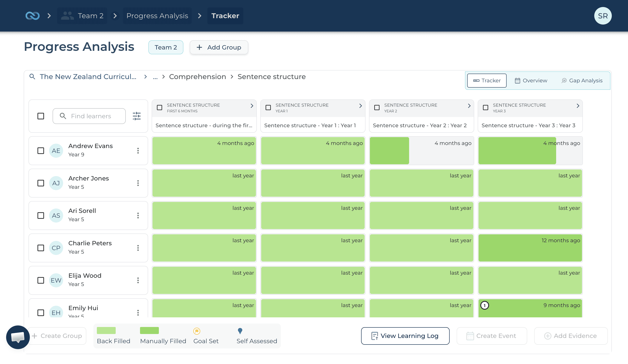Click goal marker on Emily Hui's Year 3 cell
Viewport: 628px width, 364px height.
[x=484, y=305]
